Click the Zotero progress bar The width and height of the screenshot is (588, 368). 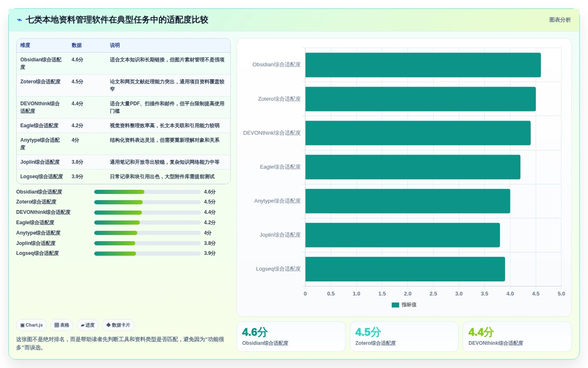[x=147, y=202]
